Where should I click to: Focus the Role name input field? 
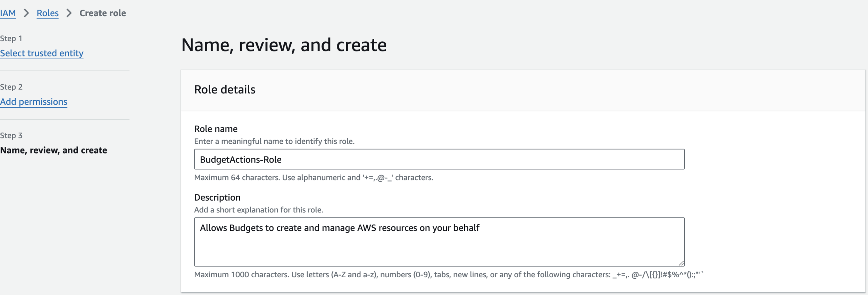(439, 159)
